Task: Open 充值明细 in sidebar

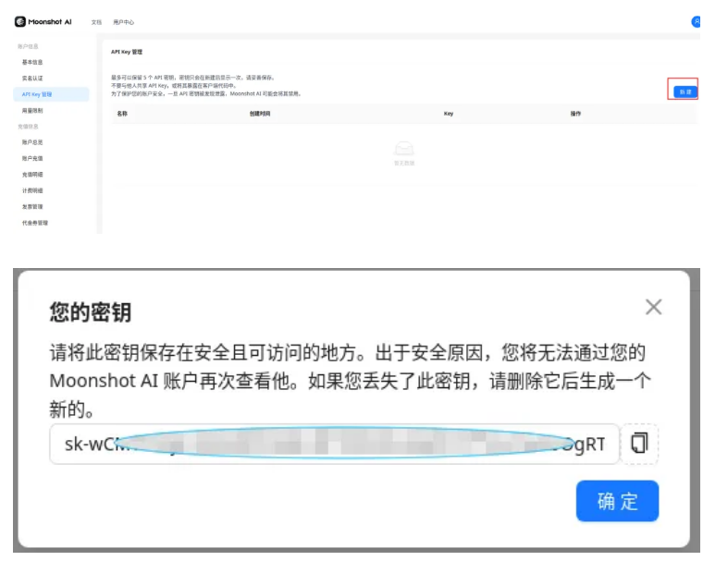Action: click(x=32, y=175)
